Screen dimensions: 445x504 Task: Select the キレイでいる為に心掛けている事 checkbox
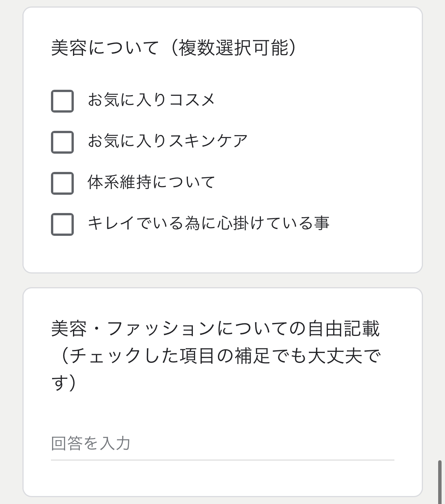pyautogui.click(x=62, y=224)
